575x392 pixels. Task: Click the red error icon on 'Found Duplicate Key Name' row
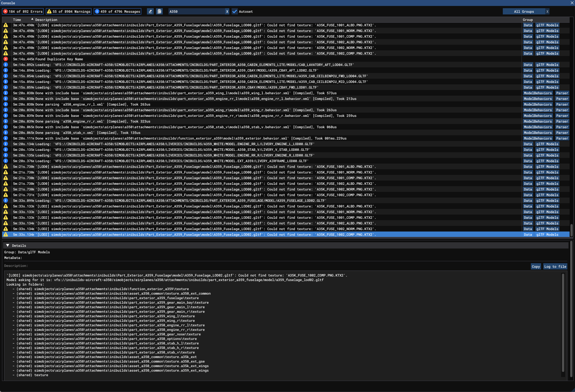pyautogui.click(x=6, y=59)
